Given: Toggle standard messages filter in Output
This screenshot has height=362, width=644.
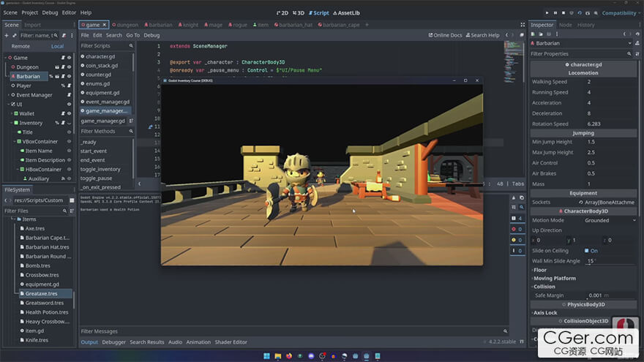Looking at the screenshot, I should 517,219.
